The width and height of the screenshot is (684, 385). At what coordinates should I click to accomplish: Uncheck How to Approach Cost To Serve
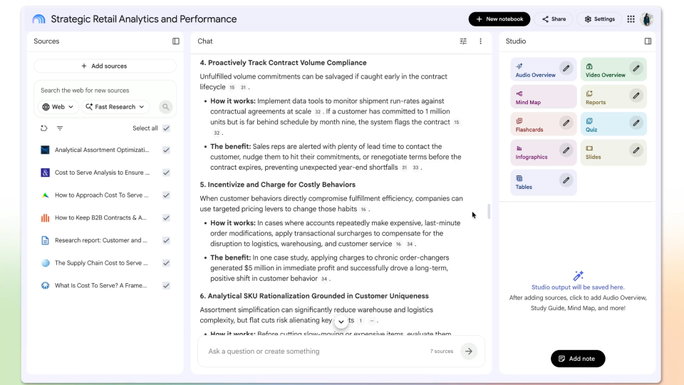[166, 195]
